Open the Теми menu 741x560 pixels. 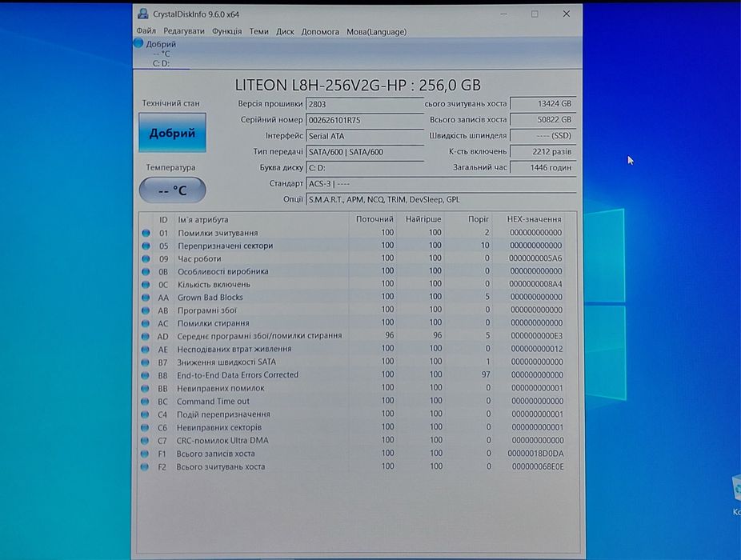click(259, 31)
